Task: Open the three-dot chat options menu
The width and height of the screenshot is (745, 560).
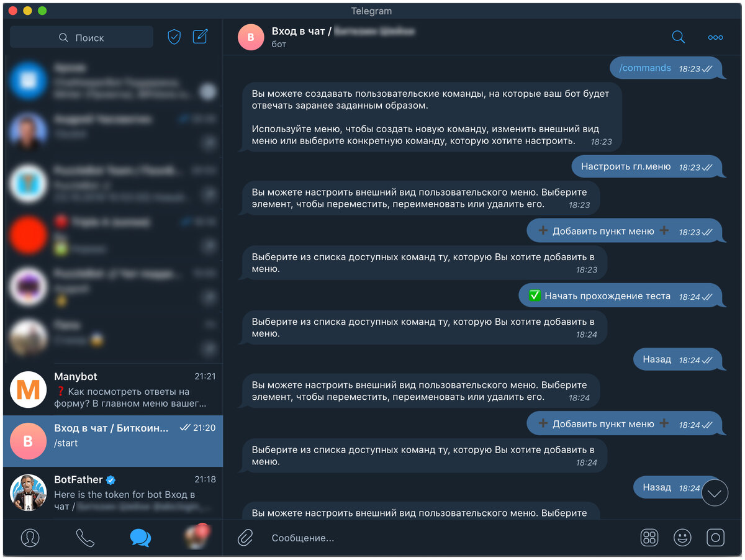Action: (x=715, y=37)
